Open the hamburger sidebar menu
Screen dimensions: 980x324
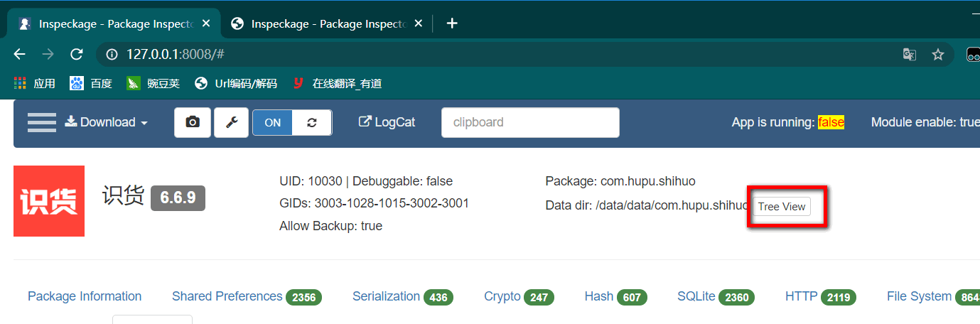(41, 122)
